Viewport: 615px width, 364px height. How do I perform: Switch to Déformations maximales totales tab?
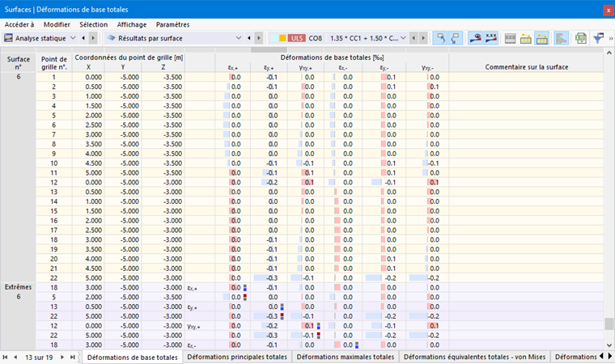tap(346, 357)
